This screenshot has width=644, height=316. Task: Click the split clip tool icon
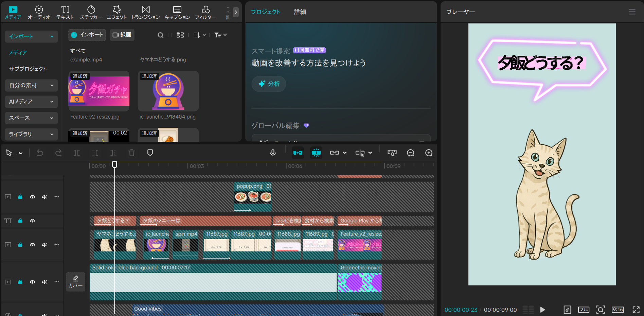(77, 153)
